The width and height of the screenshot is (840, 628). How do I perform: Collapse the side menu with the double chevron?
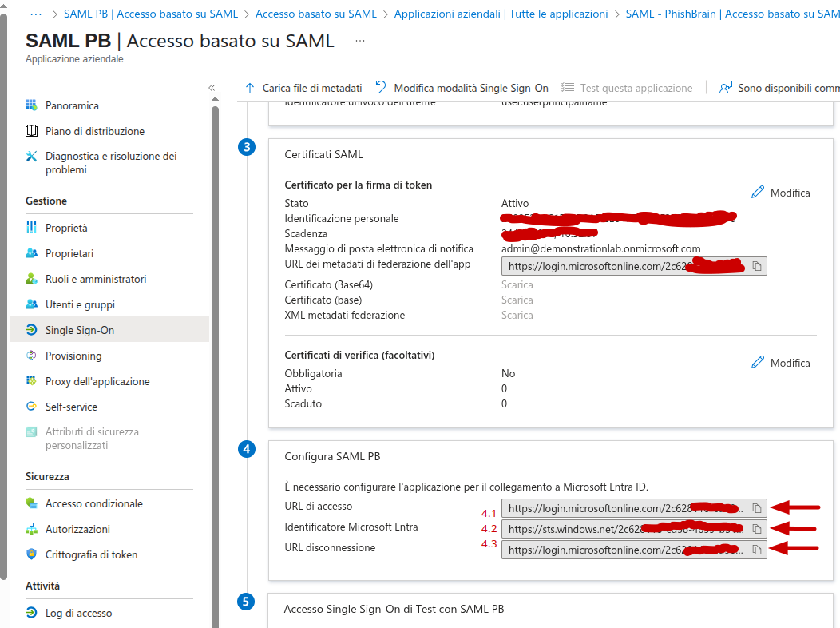click(x=212, y=87)
